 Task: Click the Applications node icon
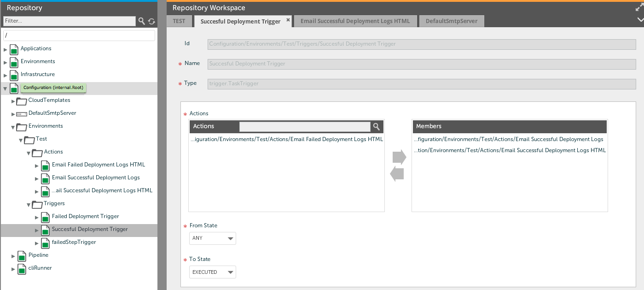(14, 49)
